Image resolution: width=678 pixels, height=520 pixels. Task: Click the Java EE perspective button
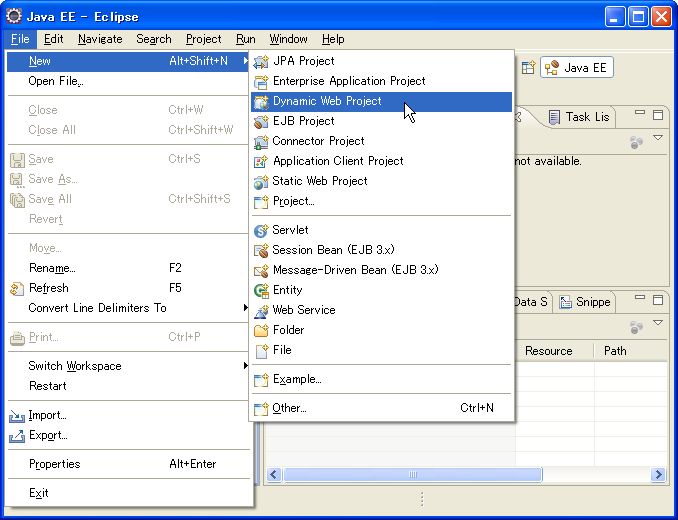(578, 68)
